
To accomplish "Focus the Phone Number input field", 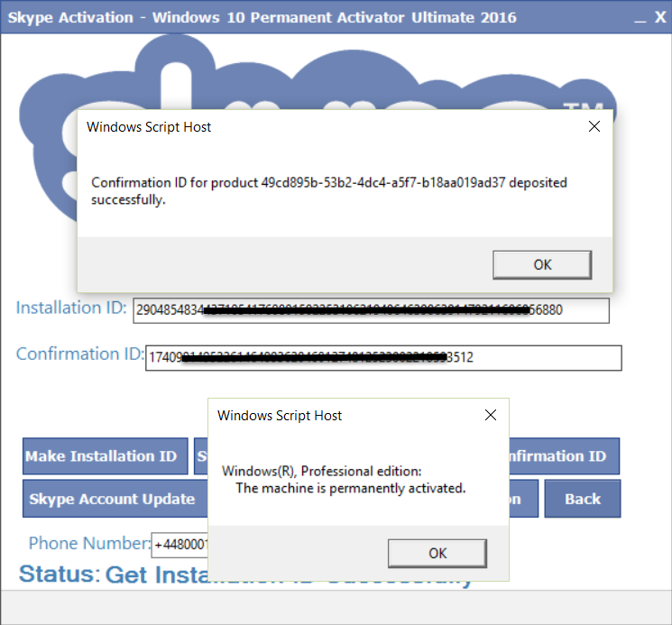I will click(x=180, y=545).
